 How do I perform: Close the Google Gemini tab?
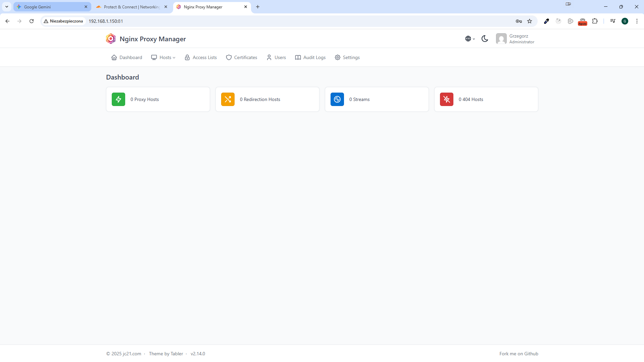(86, 7)
